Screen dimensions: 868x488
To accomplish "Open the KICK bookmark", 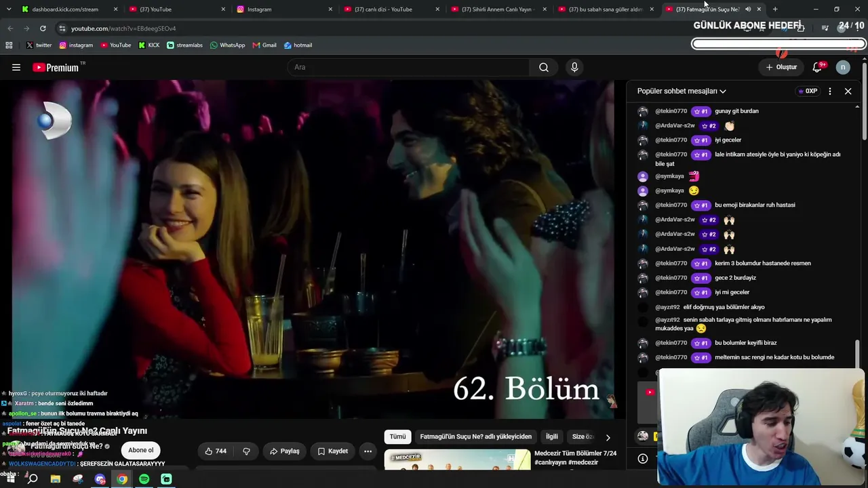I will (149, 45).
